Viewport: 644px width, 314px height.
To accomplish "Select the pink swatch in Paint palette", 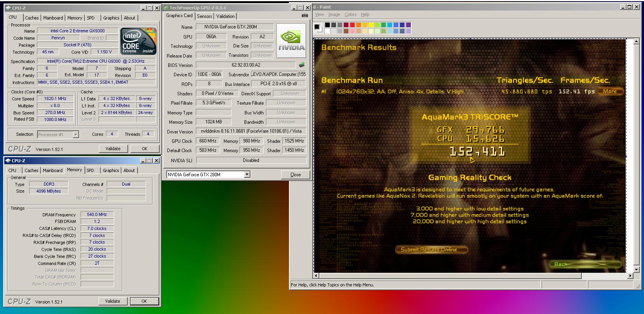I will (352, 31).
